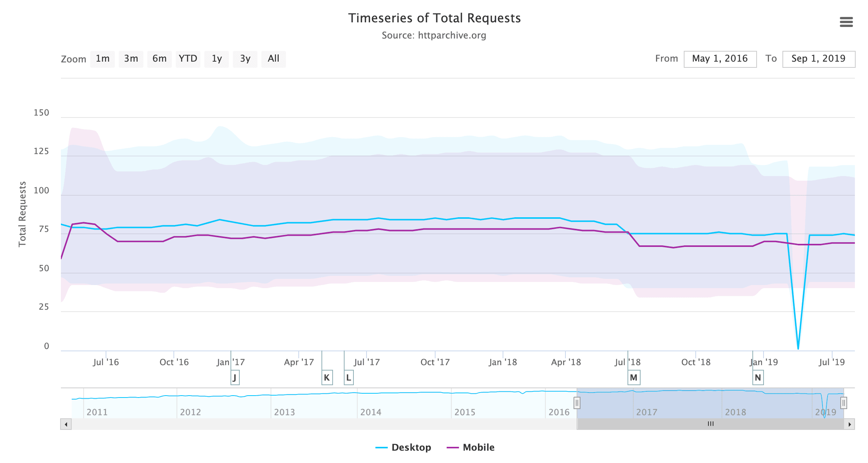Screen dimensions: 868x463
Task: Zoom to 6m range
Action: (160, 59)
